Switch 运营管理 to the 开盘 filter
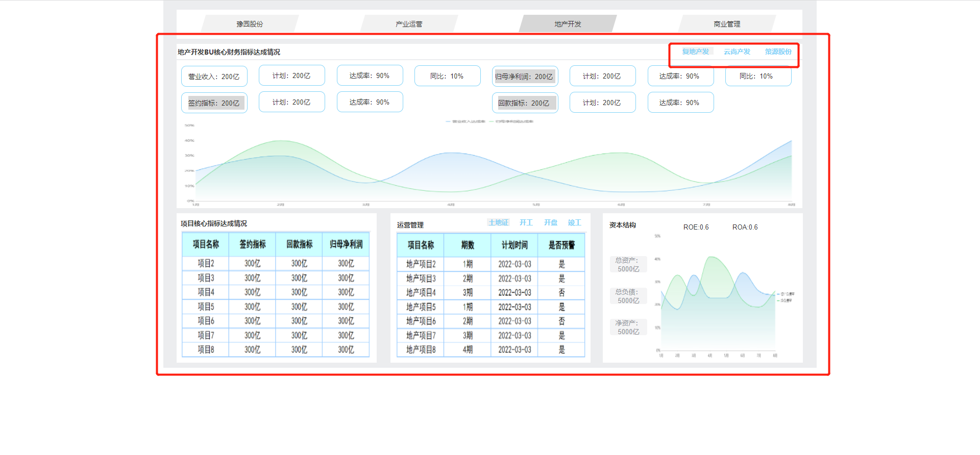 pos(551,222)
